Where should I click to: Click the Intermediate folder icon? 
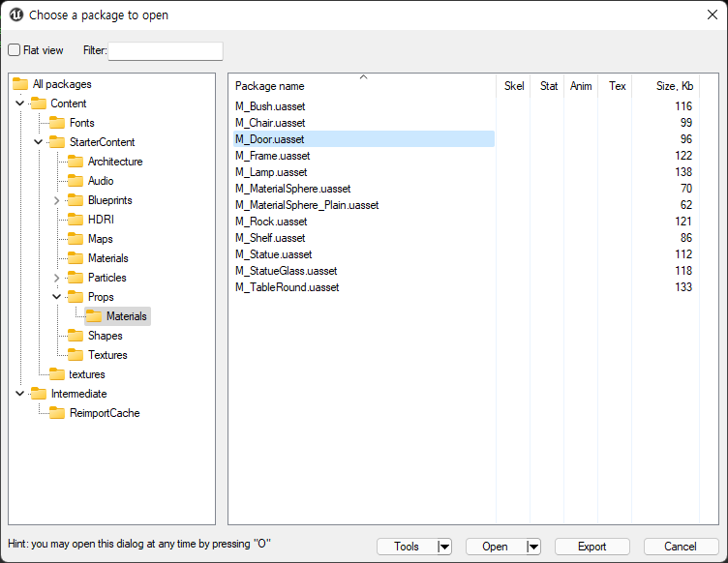(39, 394)
